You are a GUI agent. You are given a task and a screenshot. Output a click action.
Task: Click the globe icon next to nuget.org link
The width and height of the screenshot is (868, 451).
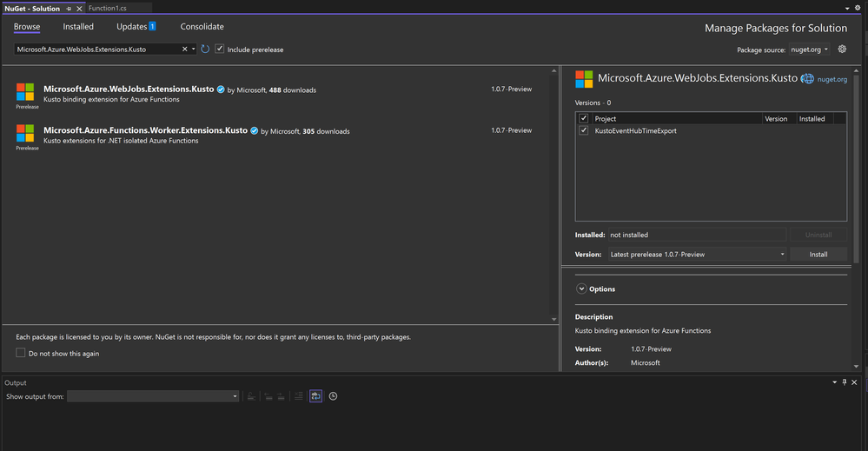pyautogui.click(x=808, y=79)
